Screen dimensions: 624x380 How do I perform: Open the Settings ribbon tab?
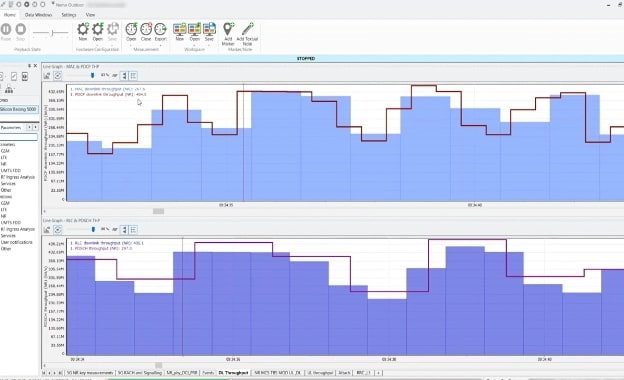tap(68, 15)
